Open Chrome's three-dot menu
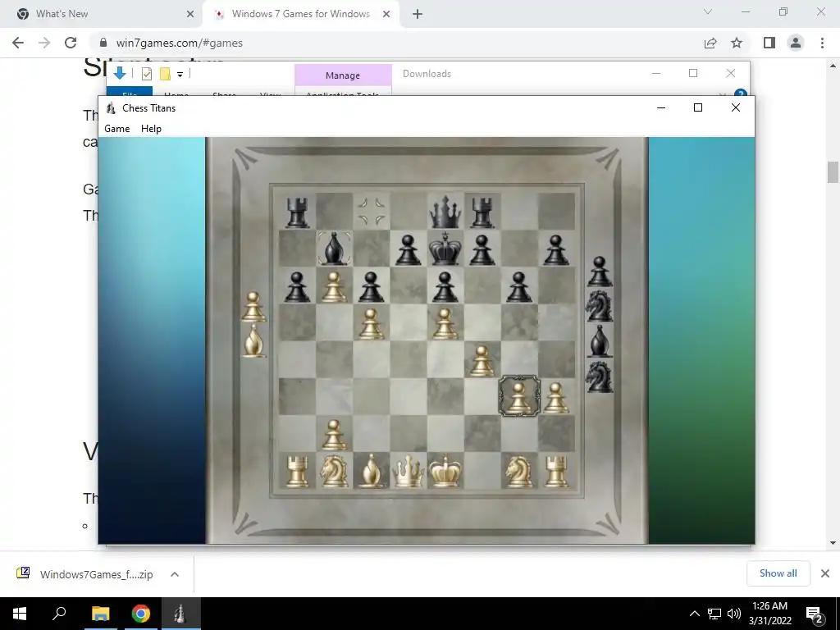The width and height of the screenshot is (840, 630). (x=822, y=43)
